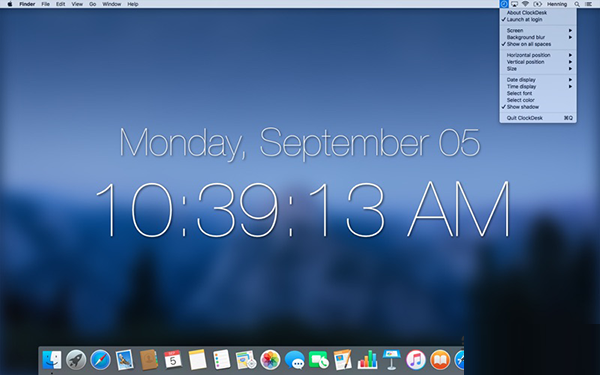The height and width of the screenshot is (375, 600).
Task: Open FaceTime green camera icon in Dock
Action: click(x=319, y=360)
